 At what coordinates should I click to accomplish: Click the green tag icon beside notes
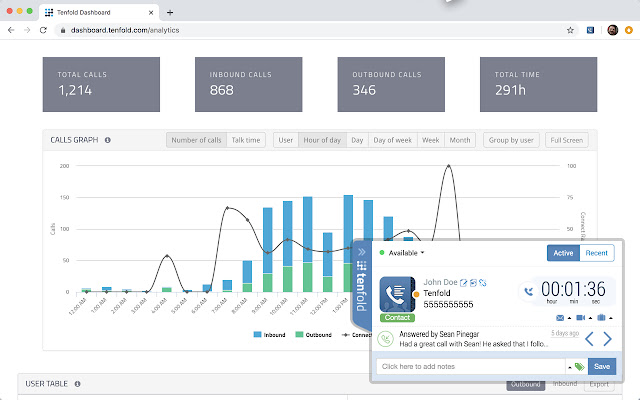coord(580,367)
